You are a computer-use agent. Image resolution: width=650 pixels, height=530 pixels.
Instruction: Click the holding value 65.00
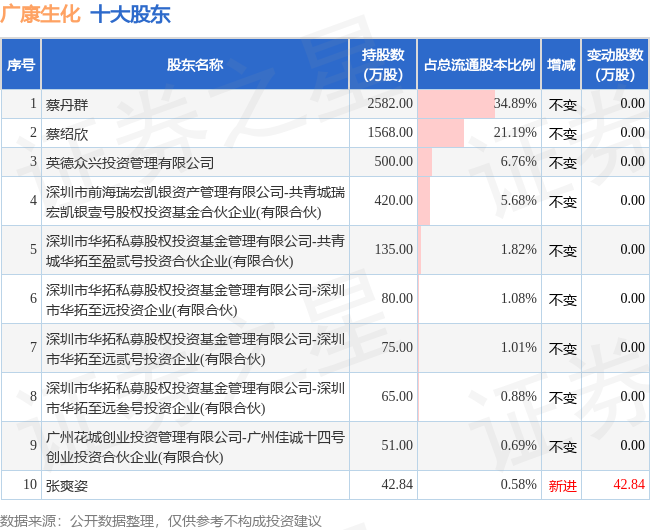click(x=397, y=396)
